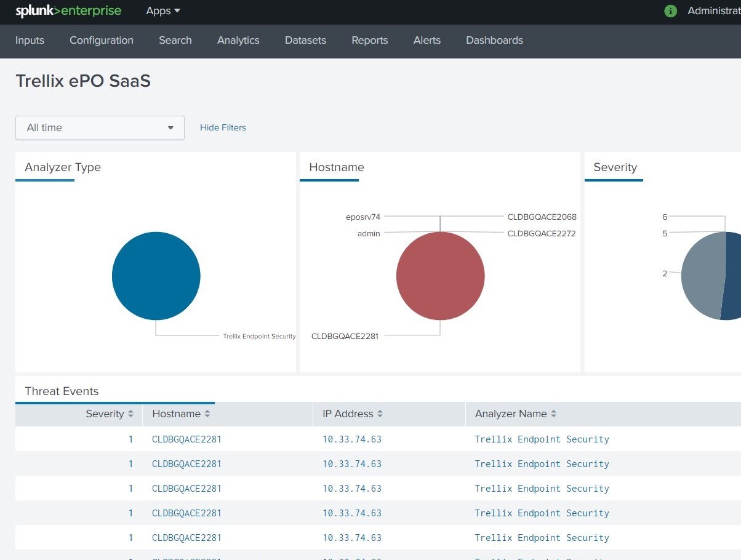The width and height of the screenshot is (741, 560).
Task: Click Severity chart label 2
Action: tap(665, 274)
